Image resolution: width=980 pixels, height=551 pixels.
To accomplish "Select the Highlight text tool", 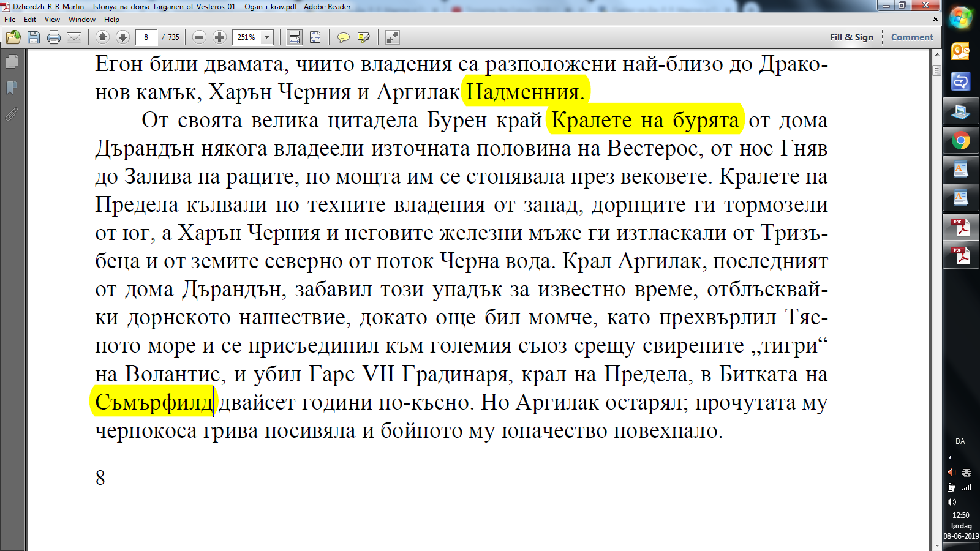I will coord(363,37).
